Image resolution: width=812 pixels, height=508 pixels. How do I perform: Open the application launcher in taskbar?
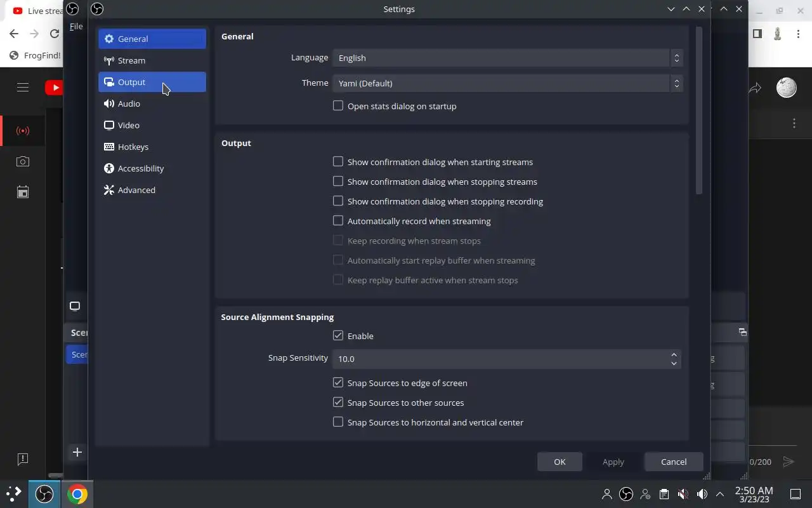click(x=14, y=493)
